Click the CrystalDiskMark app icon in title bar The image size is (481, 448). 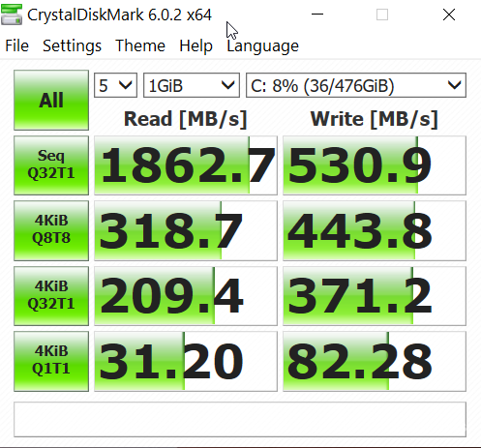[12, 15]
